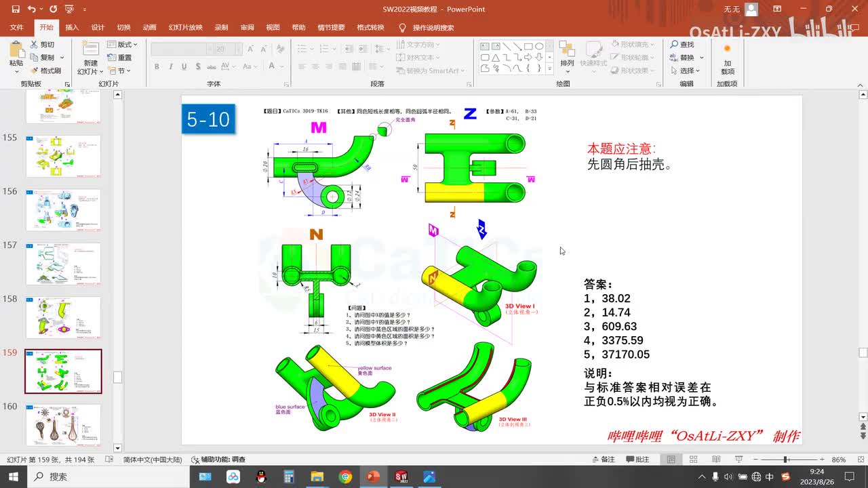Image resolution: width=868 pixels, height=488 pixels.
Task: Click the zoom in plus button
Action: click(822, 460)
